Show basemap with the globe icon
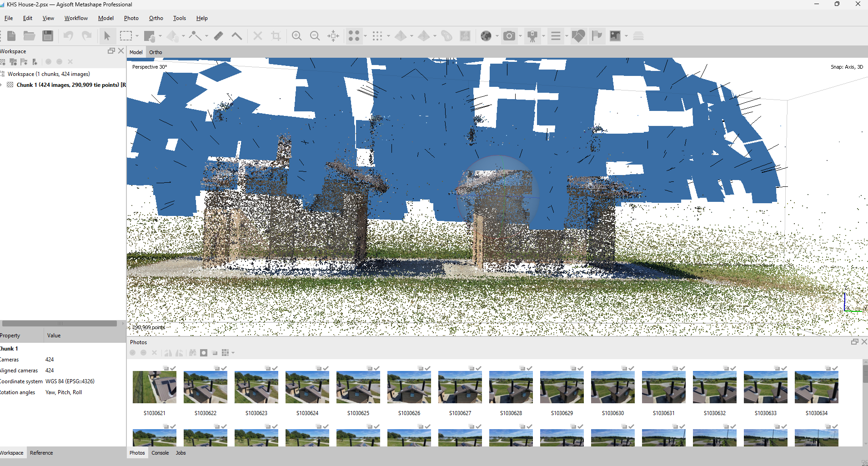Image resolution: width=868 pixels, height=466 pixels. pos(486,36)
